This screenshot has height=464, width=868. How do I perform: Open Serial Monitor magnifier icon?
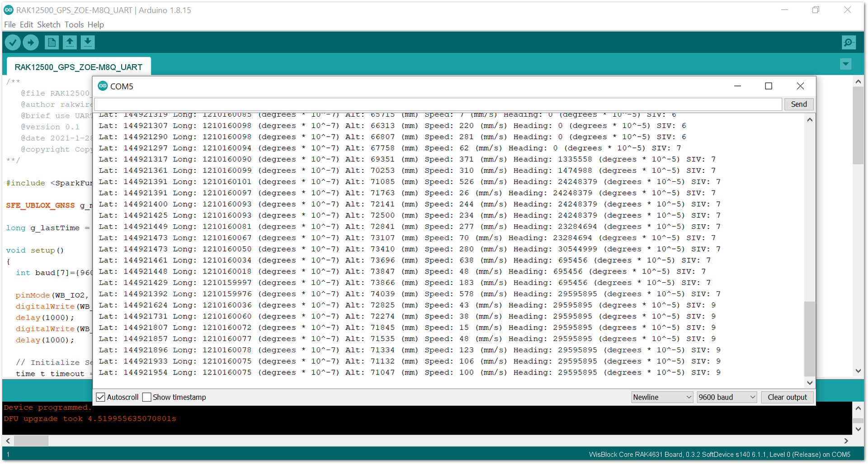[849, 43]
